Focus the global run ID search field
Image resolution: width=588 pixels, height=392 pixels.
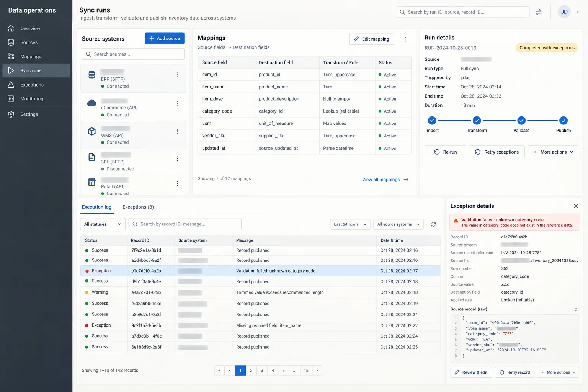pos(463,12)
